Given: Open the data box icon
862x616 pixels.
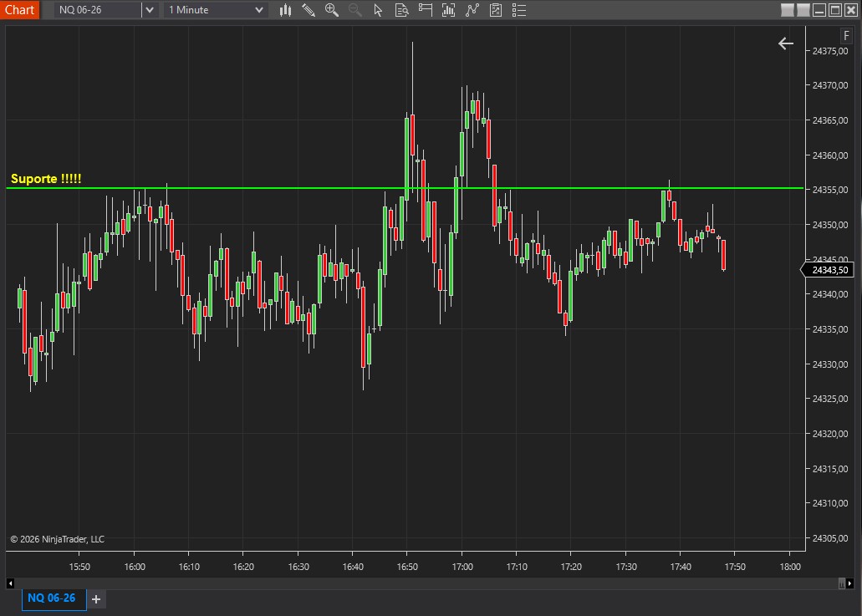Looking at the screenshot, I should tap(401, 10).
